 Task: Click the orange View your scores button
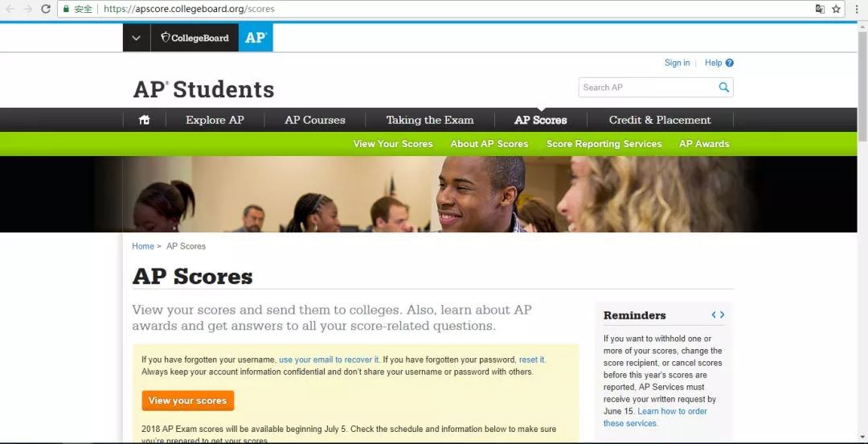[x=187, y=401]
